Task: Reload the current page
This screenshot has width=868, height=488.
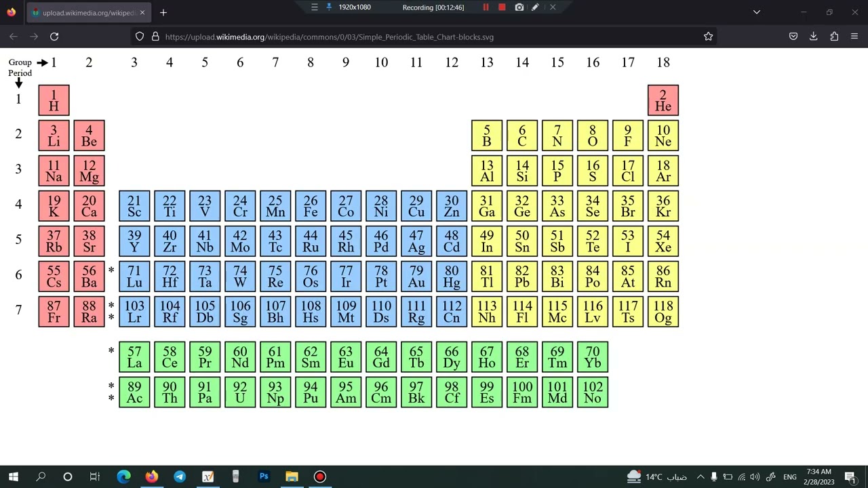Action: (54, 37)
